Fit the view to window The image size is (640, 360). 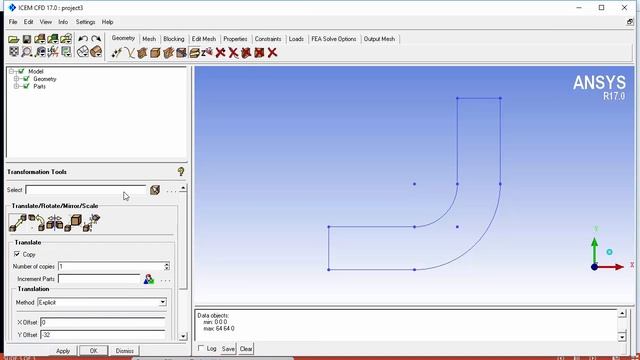tap(13, 52)
